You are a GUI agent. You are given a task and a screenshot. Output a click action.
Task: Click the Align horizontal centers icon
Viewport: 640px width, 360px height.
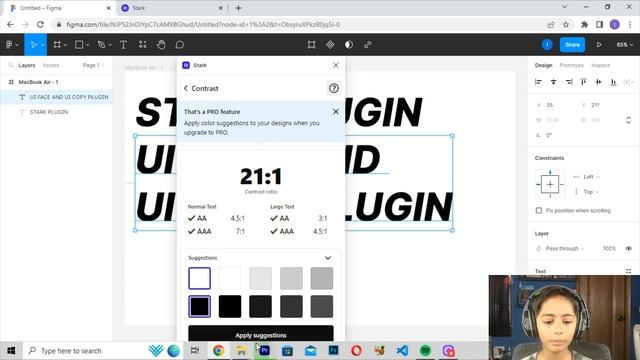point(553,82)
